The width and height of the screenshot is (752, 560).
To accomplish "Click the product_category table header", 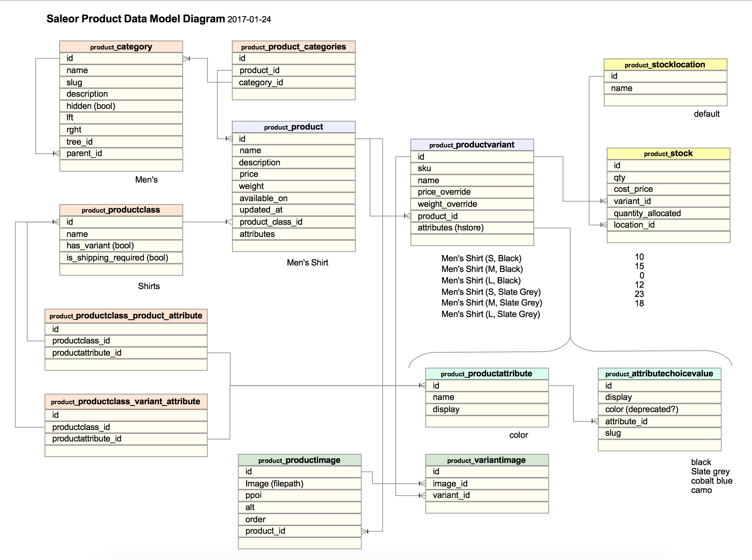I will tap(121, 47).
